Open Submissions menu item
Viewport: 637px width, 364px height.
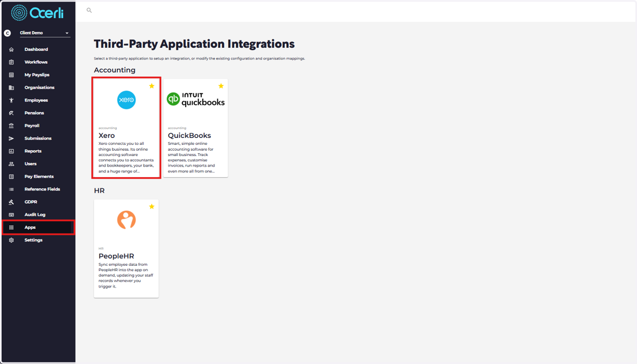pos(38,138)
